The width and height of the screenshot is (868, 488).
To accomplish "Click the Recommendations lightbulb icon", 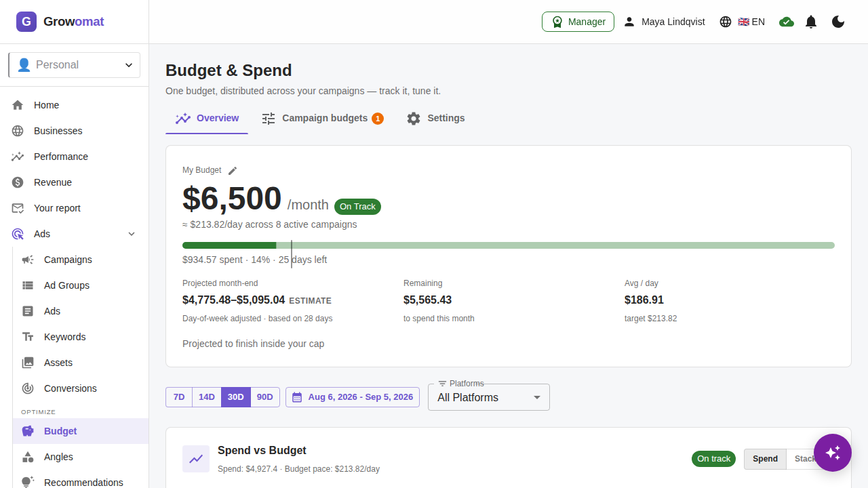I will coord(28,482).
